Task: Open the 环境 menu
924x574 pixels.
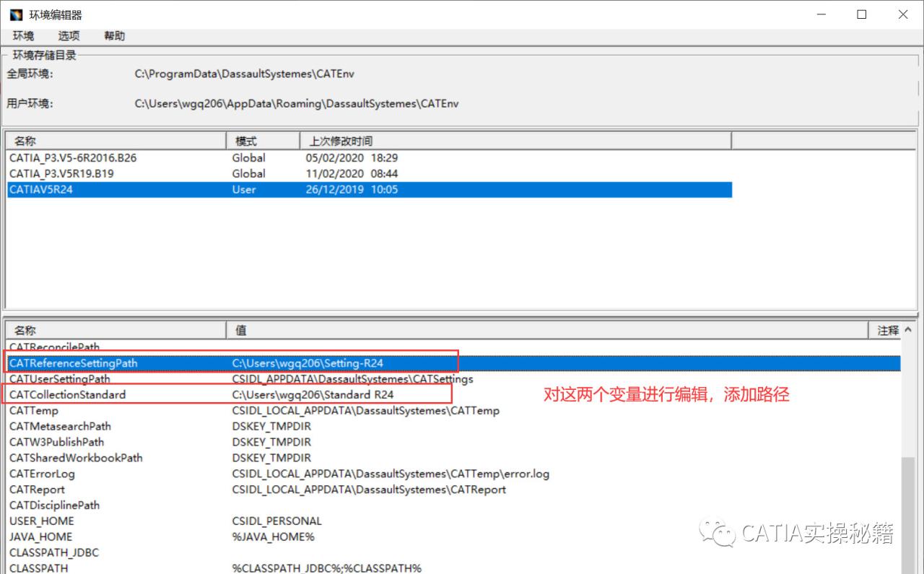Action: coord(22,35)
